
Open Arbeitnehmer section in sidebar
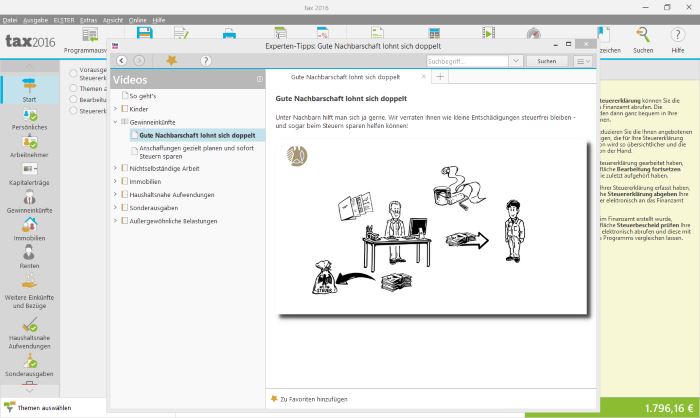[29, 147]
